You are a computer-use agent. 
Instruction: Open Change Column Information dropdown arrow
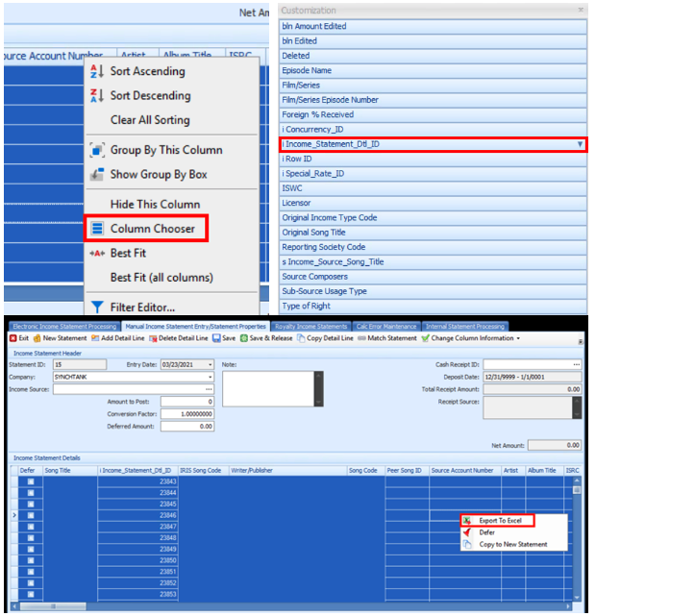coord(519,338)
